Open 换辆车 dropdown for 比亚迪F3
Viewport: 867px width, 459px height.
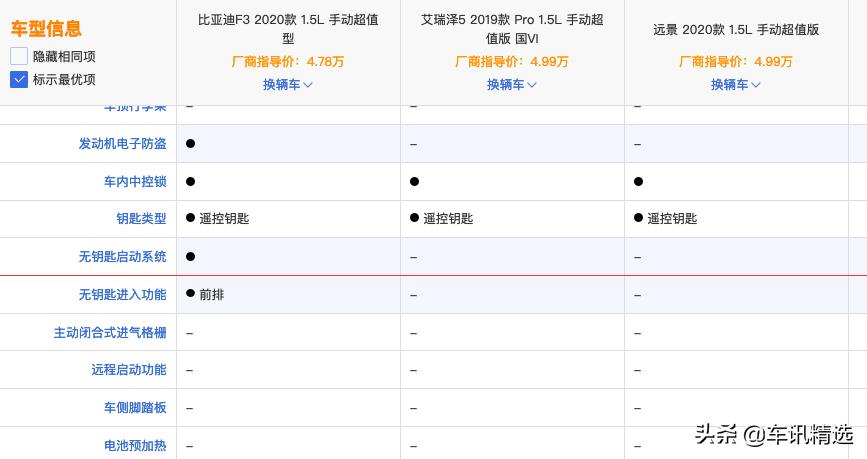pyautogui.click(x=288, y=85)
